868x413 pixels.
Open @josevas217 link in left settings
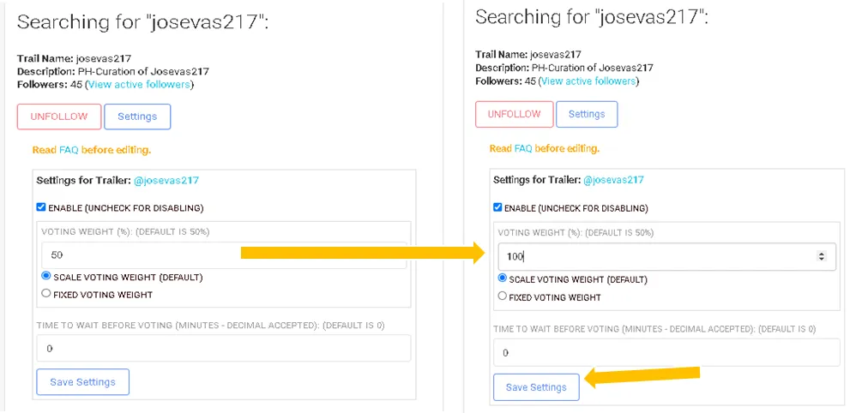point(166,180)
